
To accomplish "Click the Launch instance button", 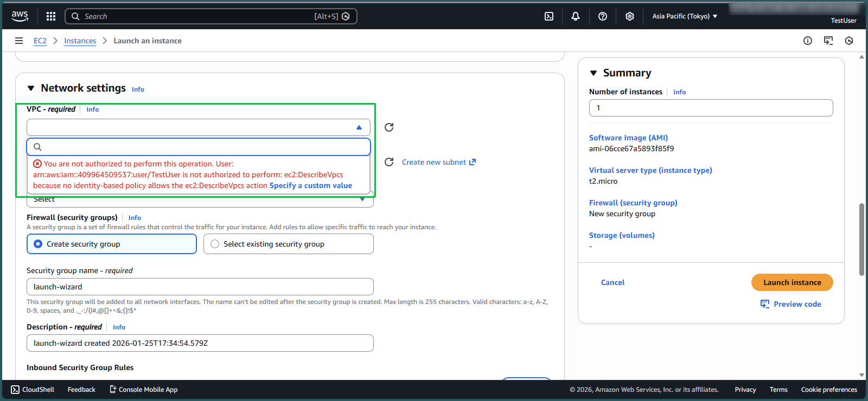I will coord(792,282).
